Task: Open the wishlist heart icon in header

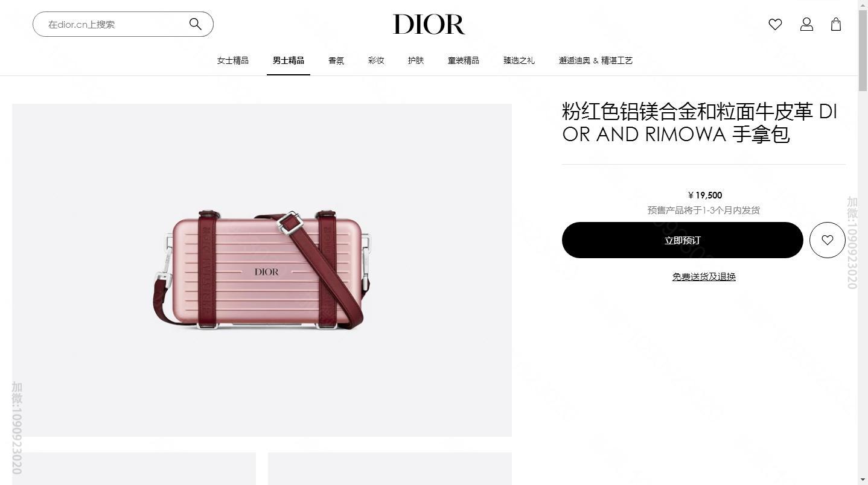Action: tap(775, 24)
